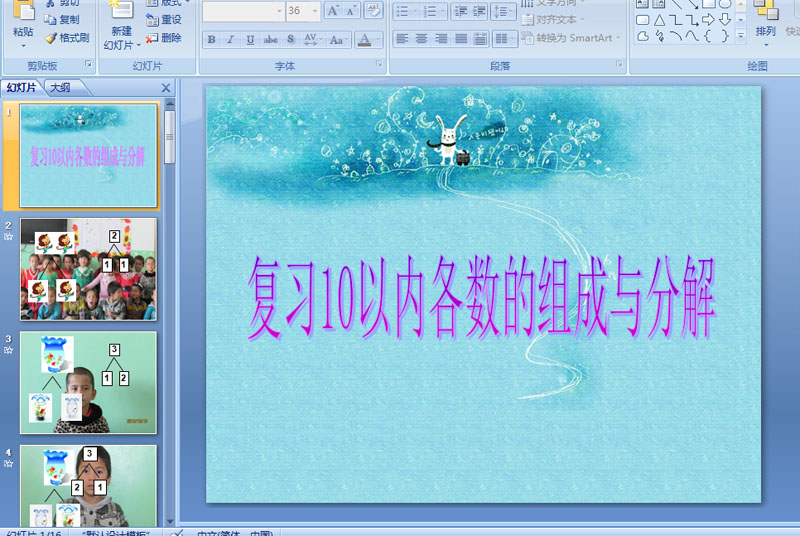Align text to center
This screenshot has height=536, width=800.
421,38
